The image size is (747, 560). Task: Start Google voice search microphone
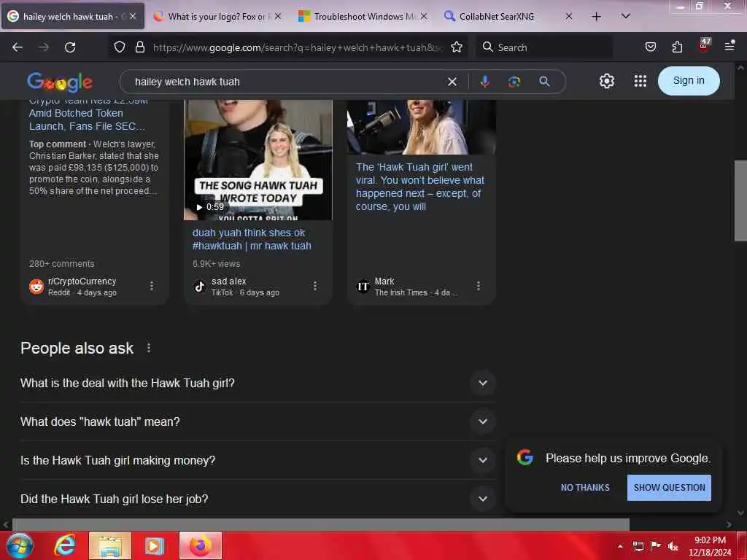[484, 82]
